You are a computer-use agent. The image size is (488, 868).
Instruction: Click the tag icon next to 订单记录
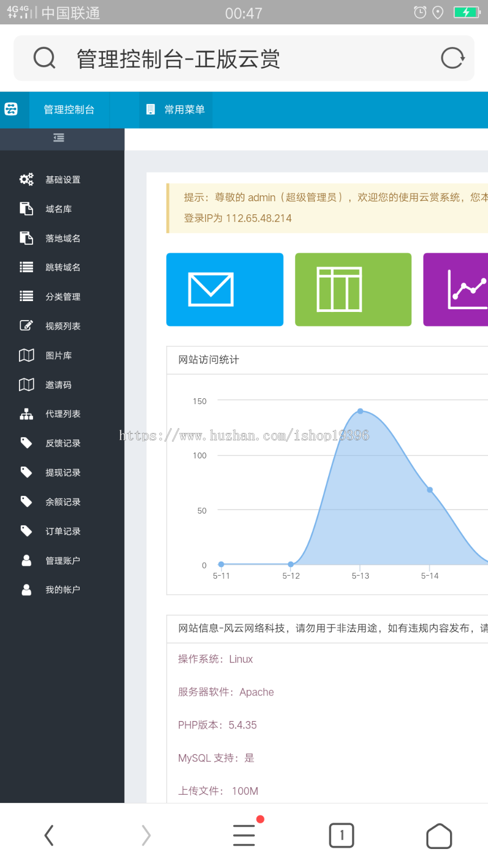point(27,531)
